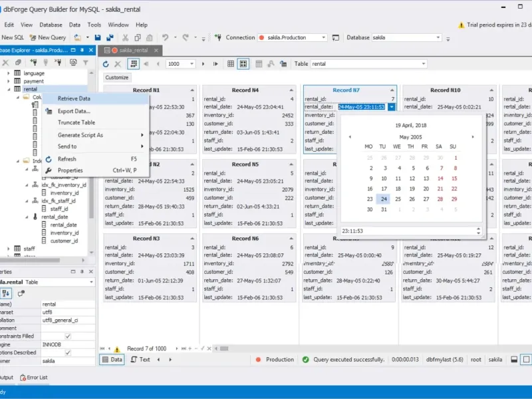Click the Save icon in main toolbar
Viewport: 532px width, 399px height.
(98, 38)
